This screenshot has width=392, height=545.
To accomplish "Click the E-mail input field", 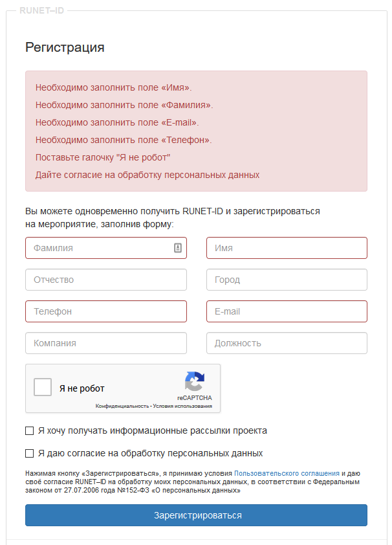I will [x=286, y=311].
